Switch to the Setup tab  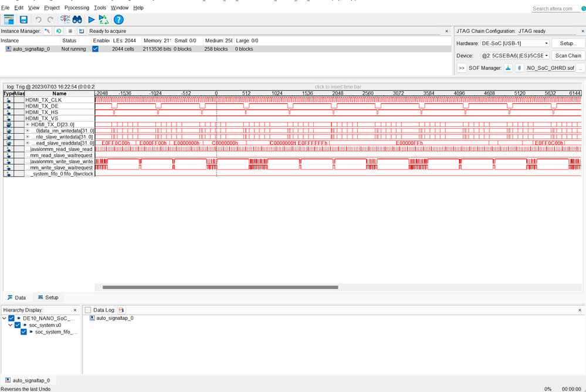pyautogui.click(x=48, y=298)
